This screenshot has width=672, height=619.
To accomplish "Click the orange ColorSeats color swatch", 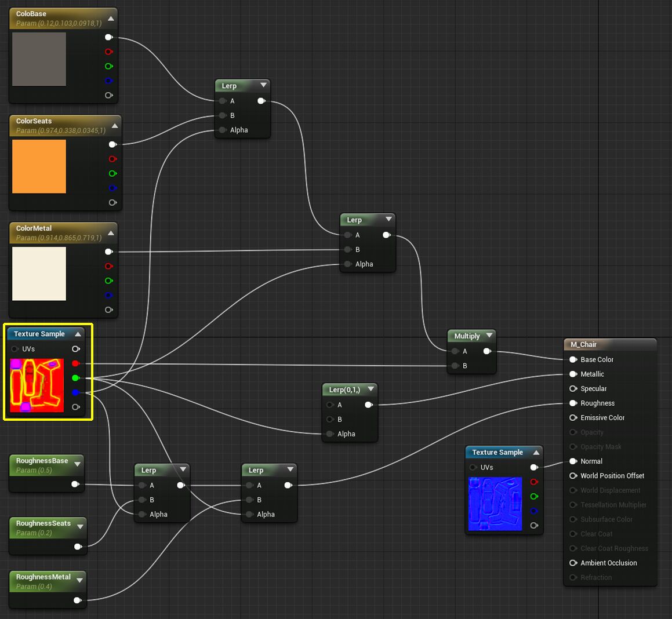I will pos(39,166).
